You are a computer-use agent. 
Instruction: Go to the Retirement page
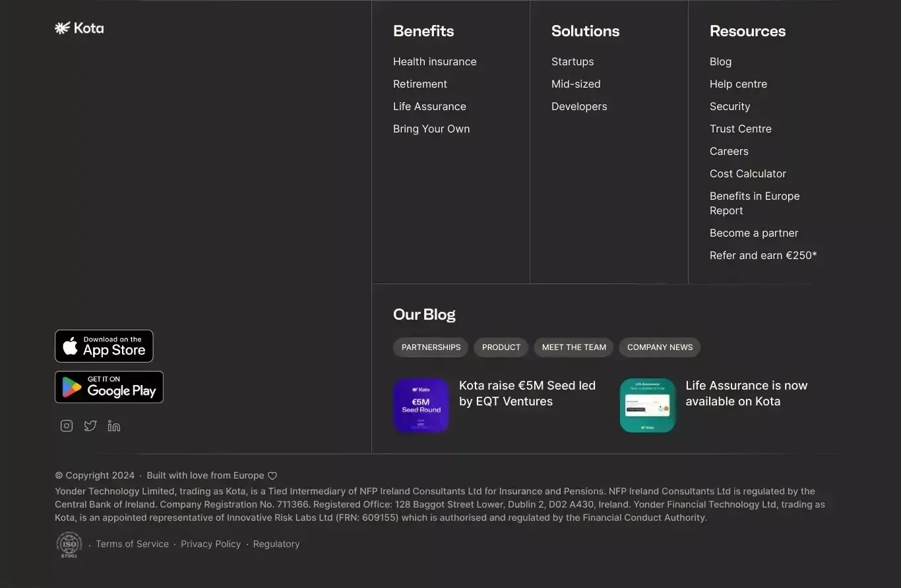click(x=420, y=84)
